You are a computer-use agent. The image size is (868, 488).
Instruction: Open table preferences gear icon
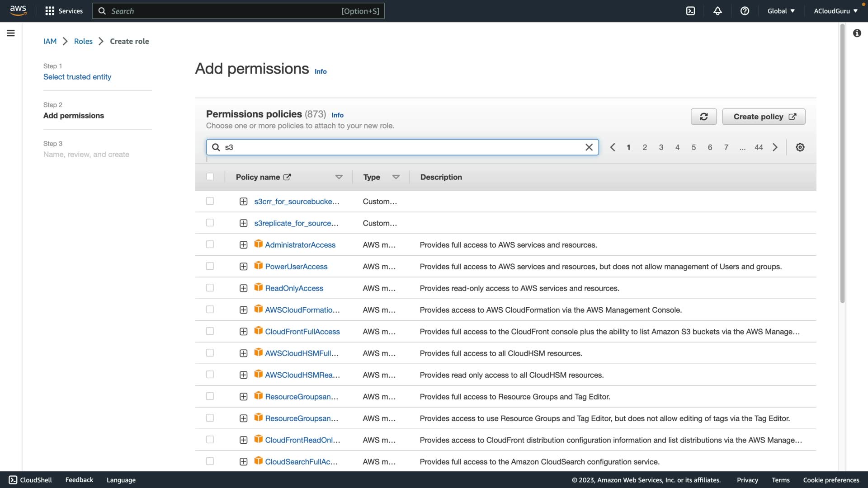click(800, 147)
